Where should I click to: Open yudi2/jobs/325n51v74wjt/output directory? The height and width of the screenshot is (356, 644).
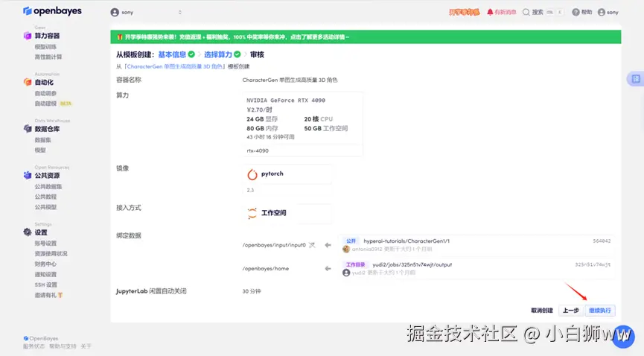point(412,264)
